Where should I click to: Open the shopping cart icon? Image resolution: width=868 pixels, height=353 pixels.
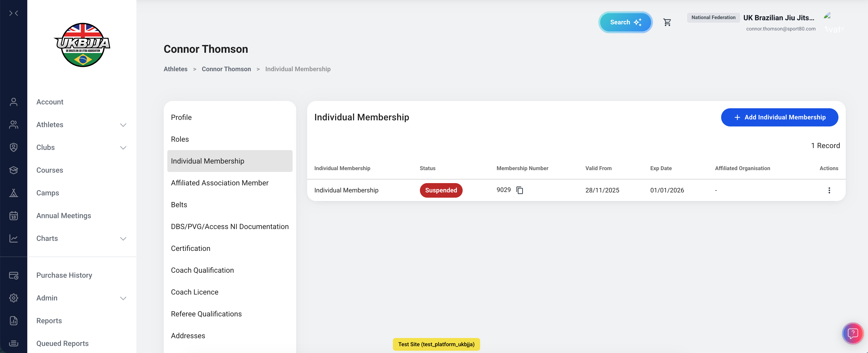pyautogui.click(x=667, y=22)
